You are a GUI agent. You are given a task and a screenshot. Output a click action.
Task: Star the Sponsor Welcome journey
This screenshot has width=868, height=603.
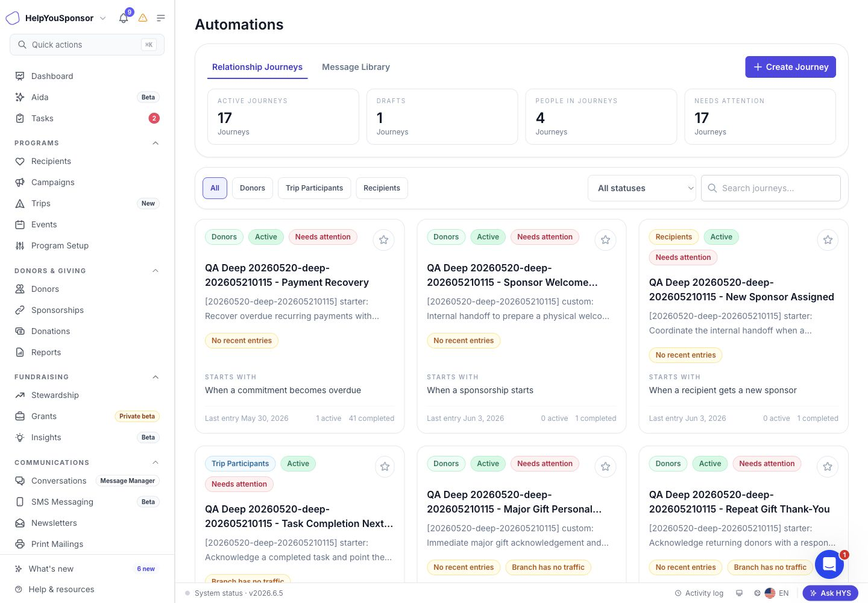[606, 240]
